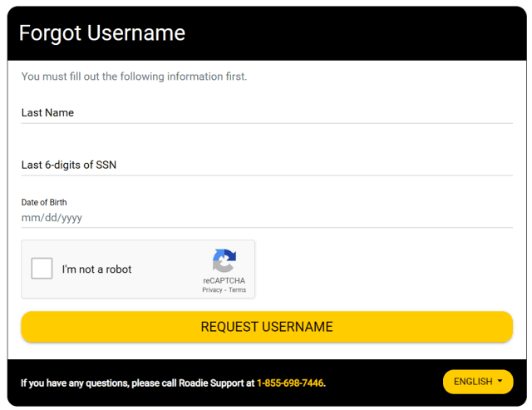
Task: Click the reCAPTCHA text under the logo
Action: [224, 281]
